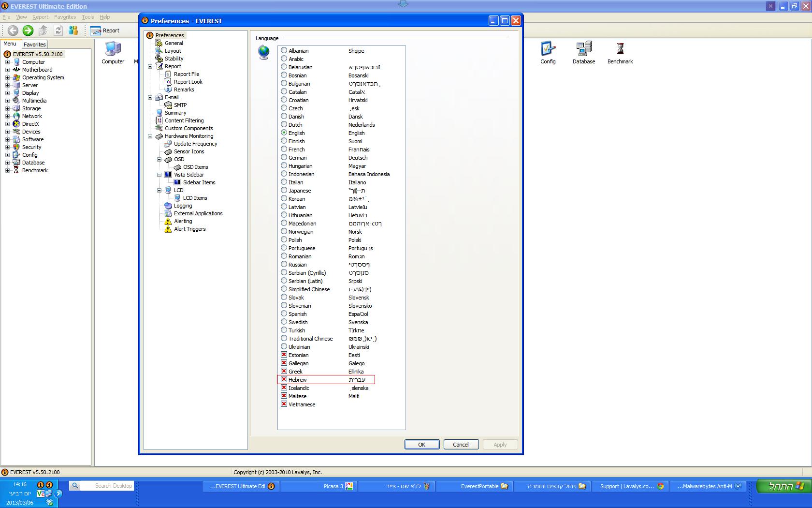The height and width of the screenshot is (508, 812).
Task: Click the Refresh toolbar icon
Action: [x=58, y=30]
